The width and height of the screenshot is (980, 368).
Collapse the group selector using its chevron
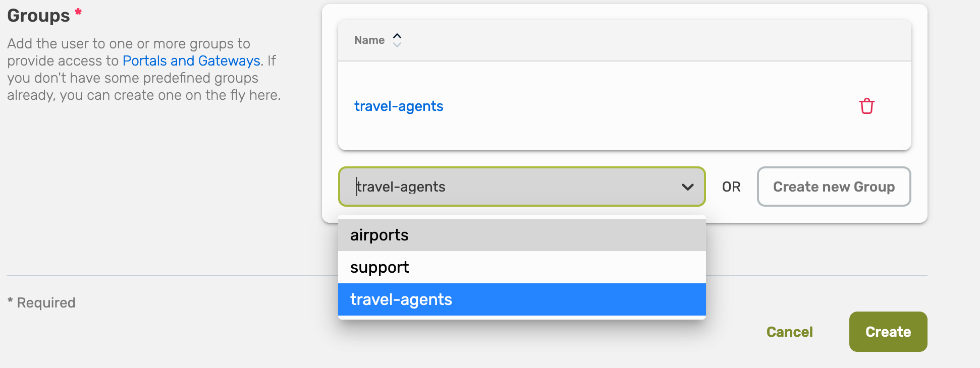687,187
